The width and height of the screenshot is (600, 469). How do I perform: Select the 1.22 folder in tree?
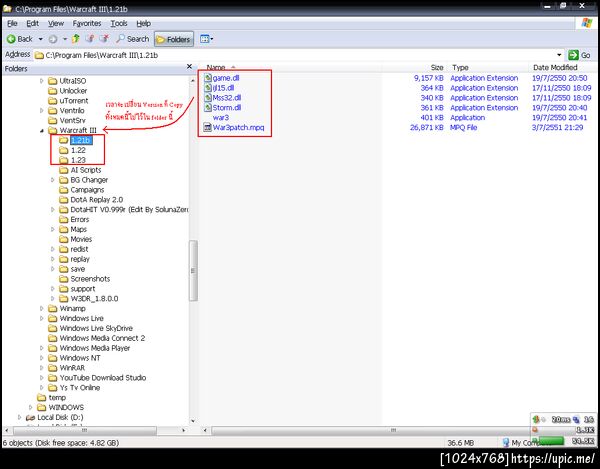tap(78, 150)
